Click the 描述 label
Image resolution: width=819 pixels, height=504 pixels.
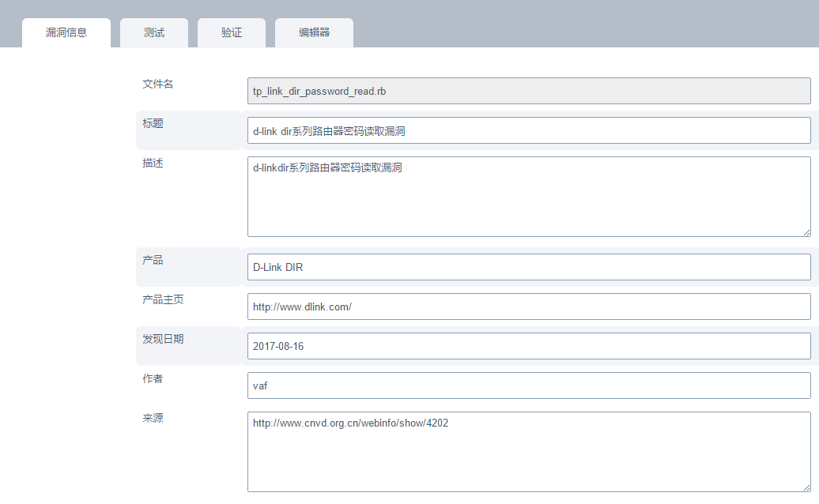pyautogui.click(x=153, y=164)
